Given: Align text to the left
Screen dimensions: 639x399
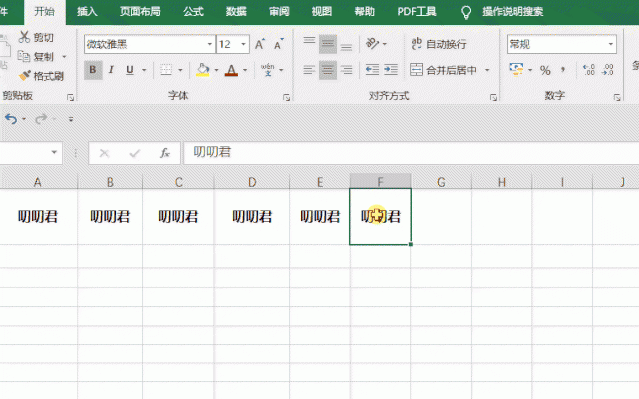Looking at the screenshot, I should click(309, 70).
